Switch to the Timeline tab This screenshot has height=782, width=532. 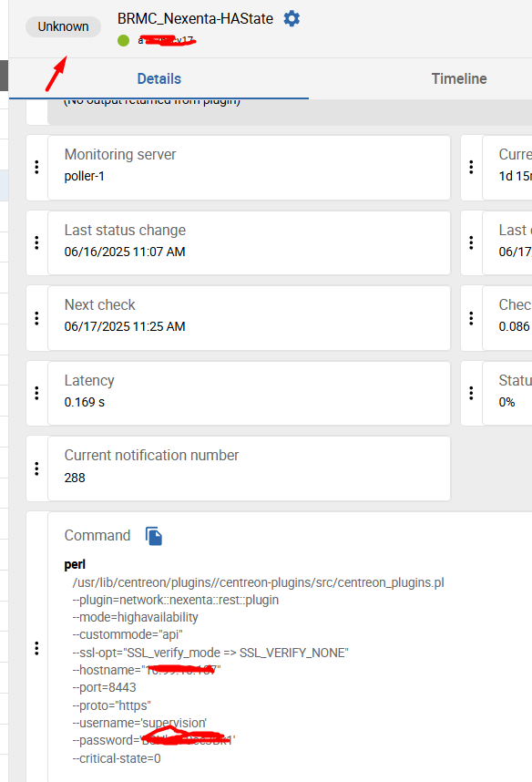click(459, 78)
